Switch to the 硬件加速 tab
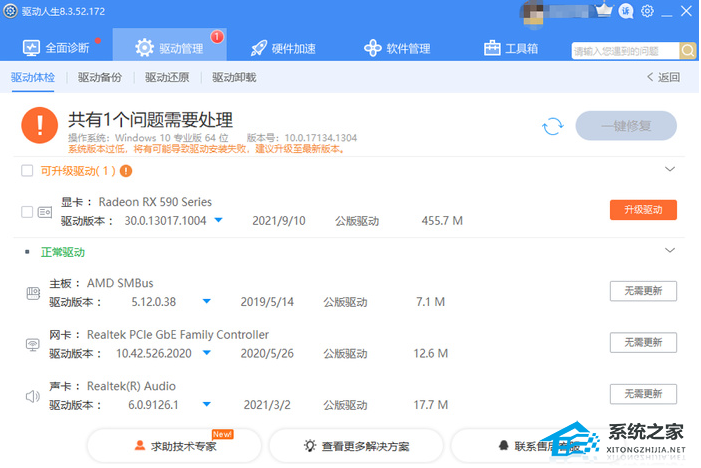Viewport: 701px width, 468px height. coord(283,47)
